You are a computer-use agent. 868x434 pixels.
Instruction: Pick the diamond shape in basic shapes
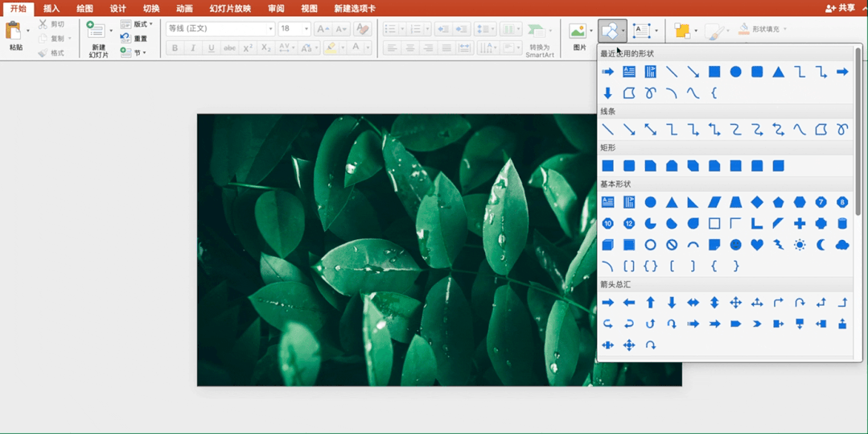757,202
